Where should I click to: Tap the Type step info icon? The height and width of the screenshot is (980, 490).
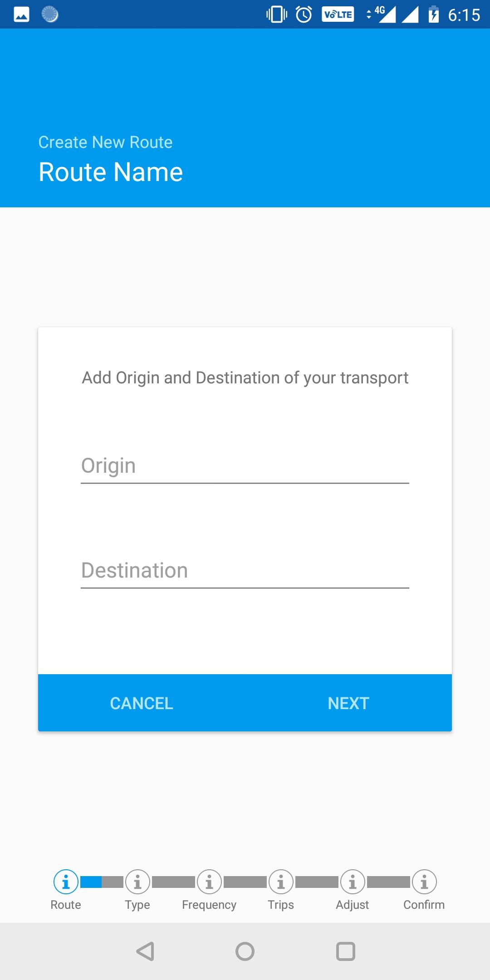137,882
